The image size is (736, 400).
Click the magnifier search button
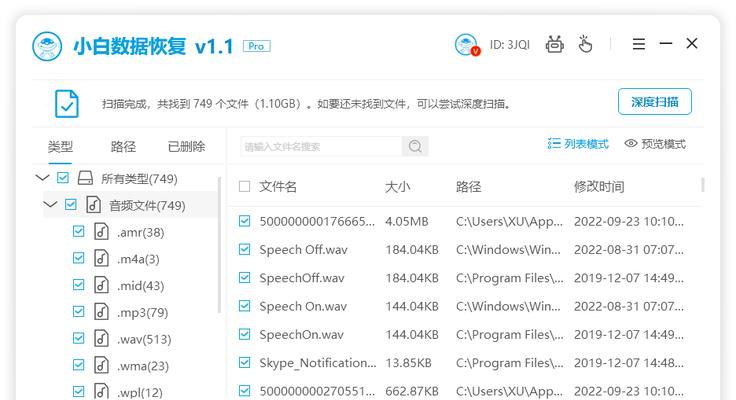(415, 146)
